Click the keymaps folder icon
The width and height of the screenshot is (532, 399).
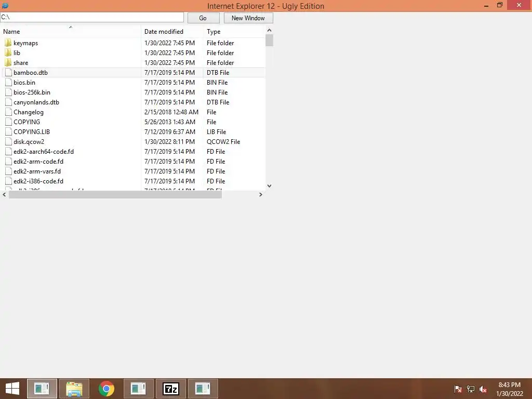[x=8, y=43]
